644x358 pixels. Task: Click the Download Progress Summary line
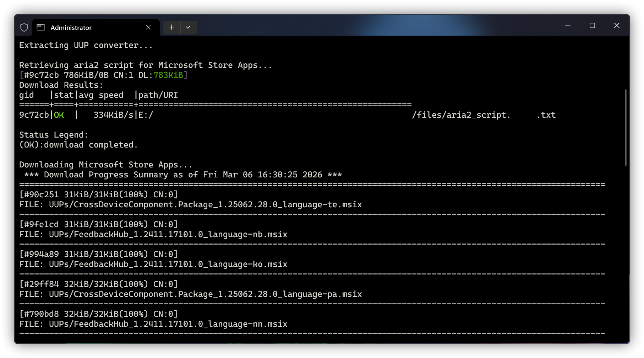point(183,175)
